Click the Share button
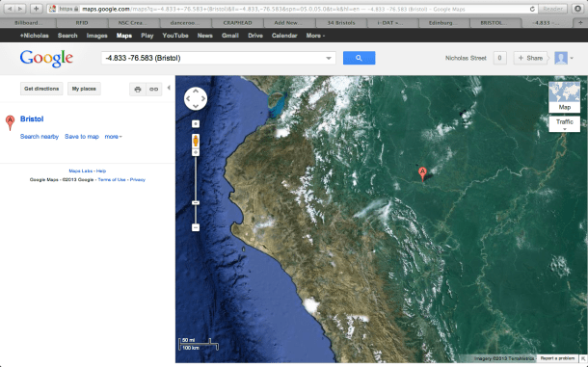 [x=530, y=58]
